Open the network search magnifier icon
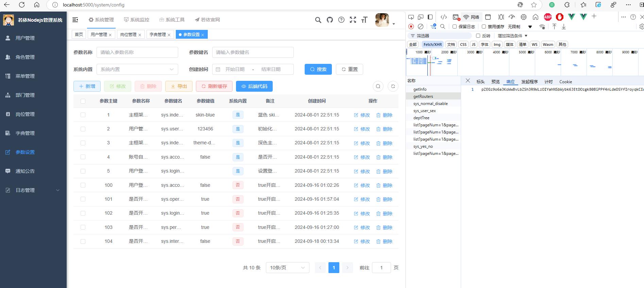 [x=443, y=26]
